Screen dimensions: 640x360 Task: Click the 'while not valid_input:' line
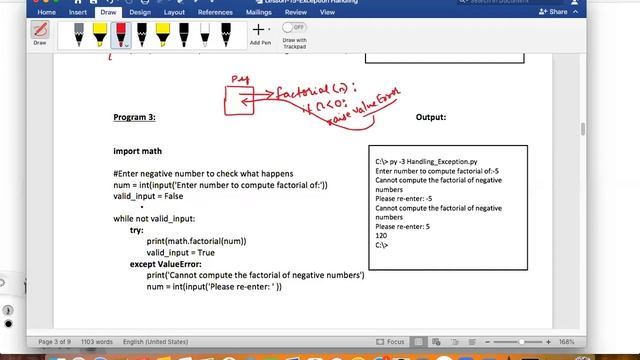click(154, 219)
